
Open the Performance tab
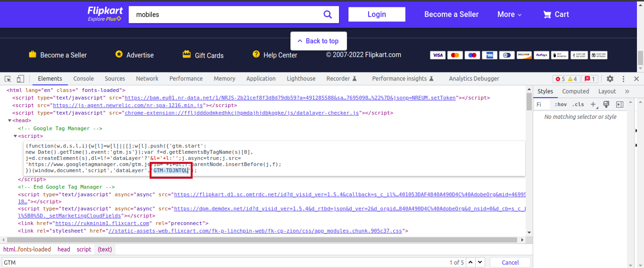pyautogui.click(x=186, y=79)
